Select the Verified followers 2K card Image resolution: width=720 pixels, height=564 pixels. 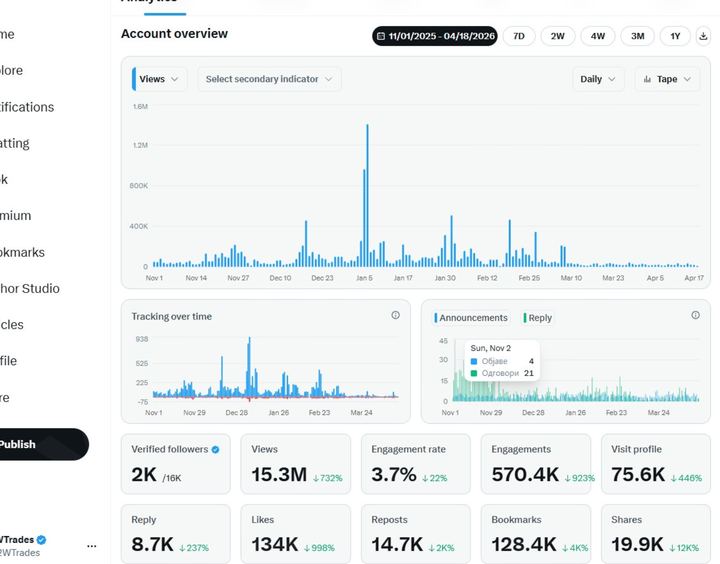pyautogui.click(x=176, y=464)
